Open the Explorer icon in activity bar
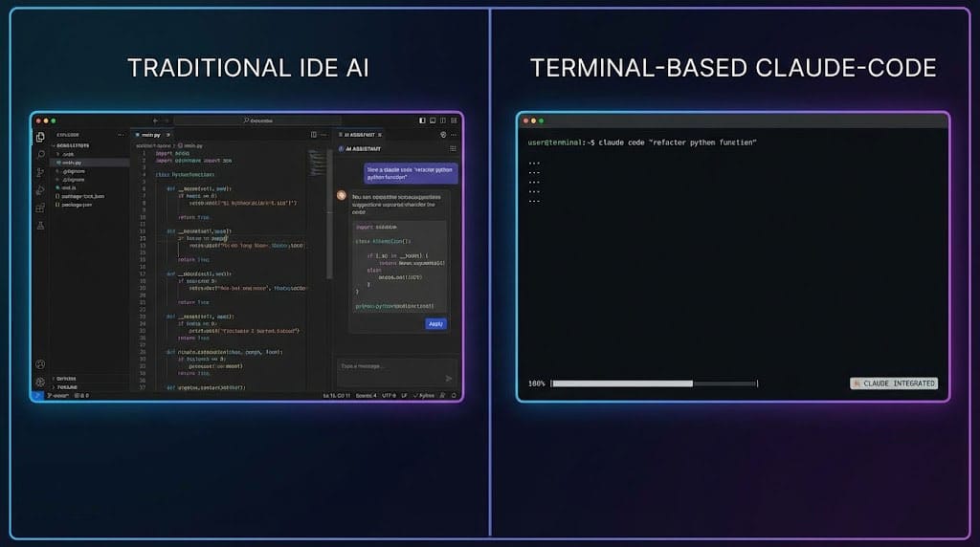 [40, 137]
